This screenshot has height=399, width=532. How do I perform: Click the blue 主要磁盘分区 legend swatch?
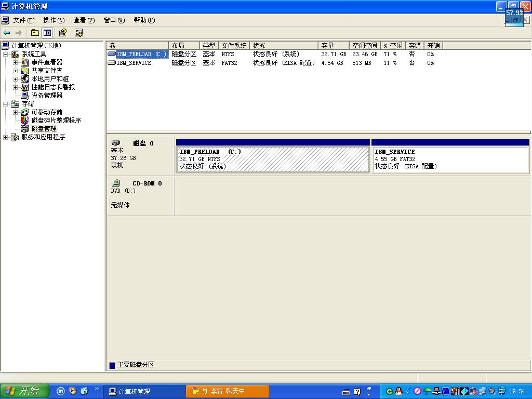click(112, 365)
